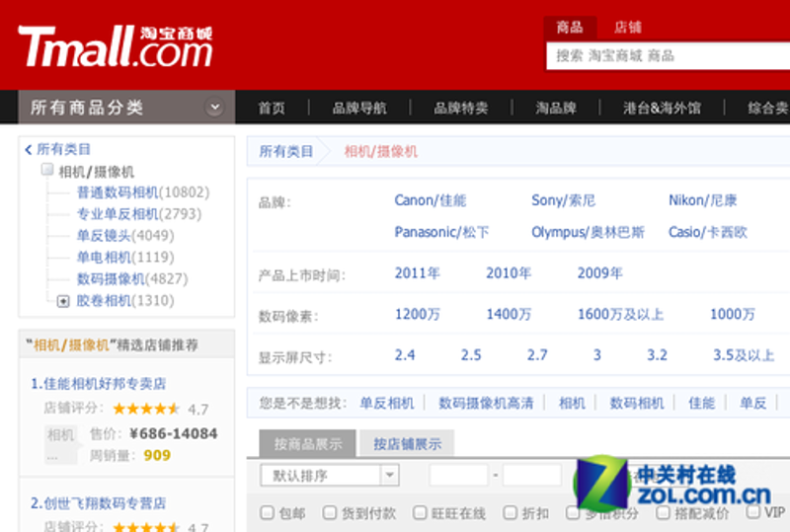Check the VIP checkbox
Screen dimensions: 790x532
[752, 512]
